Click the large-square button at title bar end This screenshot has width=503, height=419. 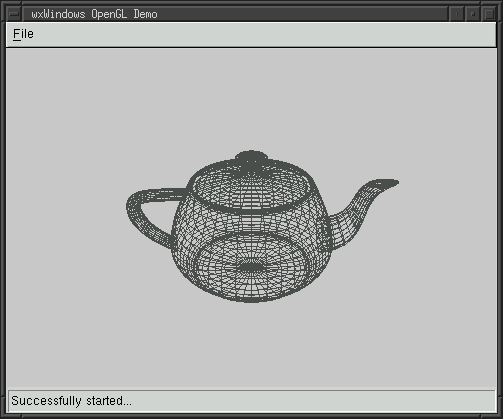tap(489, 14)
